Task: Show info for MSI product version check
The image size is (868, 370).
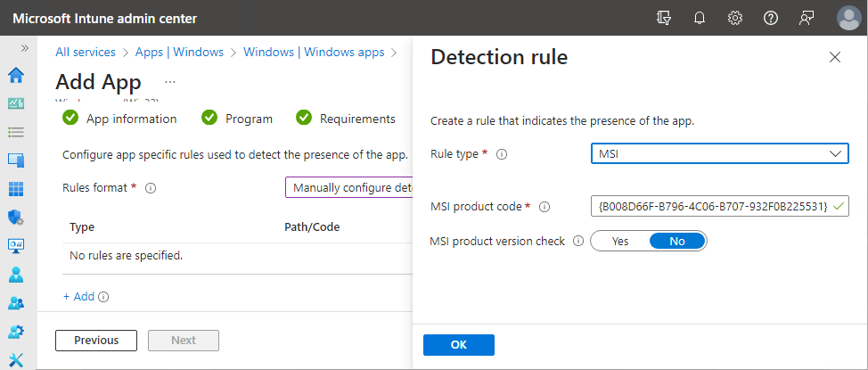Action: [x=578, y=242]
